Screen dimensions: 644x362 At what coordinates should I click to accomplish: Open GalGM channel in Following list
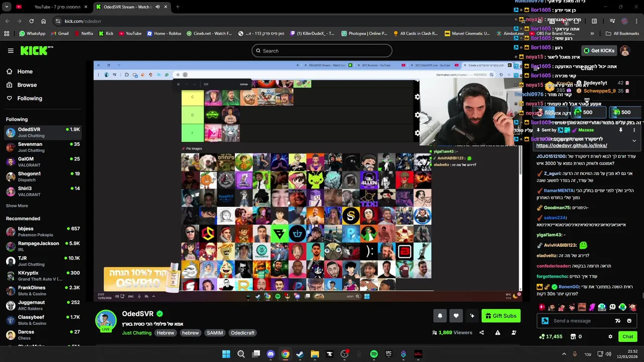click(x=42, y=162)
